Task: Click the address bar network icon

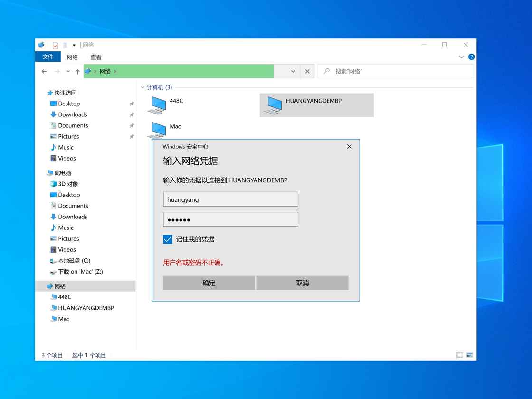Action: click(x=88, y=71)
